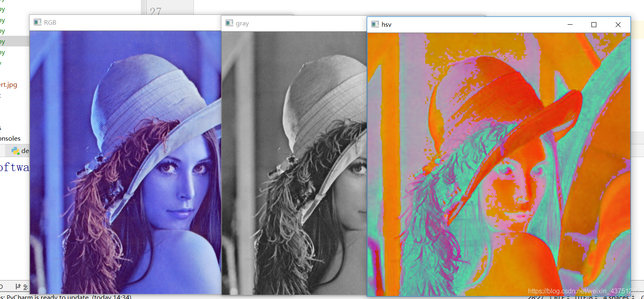Select the .jpg file in project tree
The image size is (644, 299).
point(9,85)
